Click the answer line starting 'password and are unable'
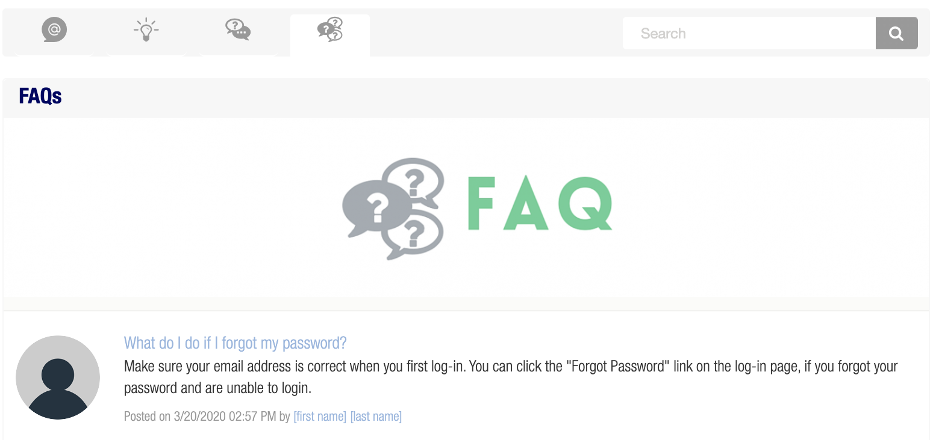 [218, 389]
